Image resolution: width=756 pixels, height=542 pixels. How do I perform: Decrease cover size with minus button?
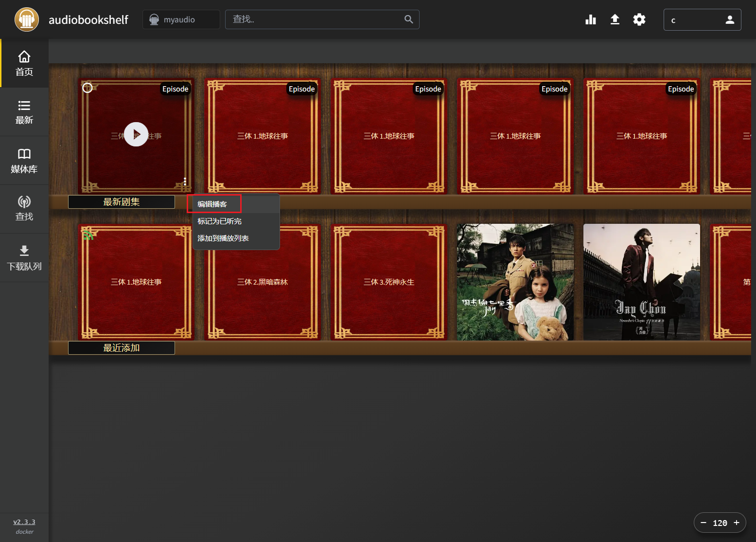point(703,523)
